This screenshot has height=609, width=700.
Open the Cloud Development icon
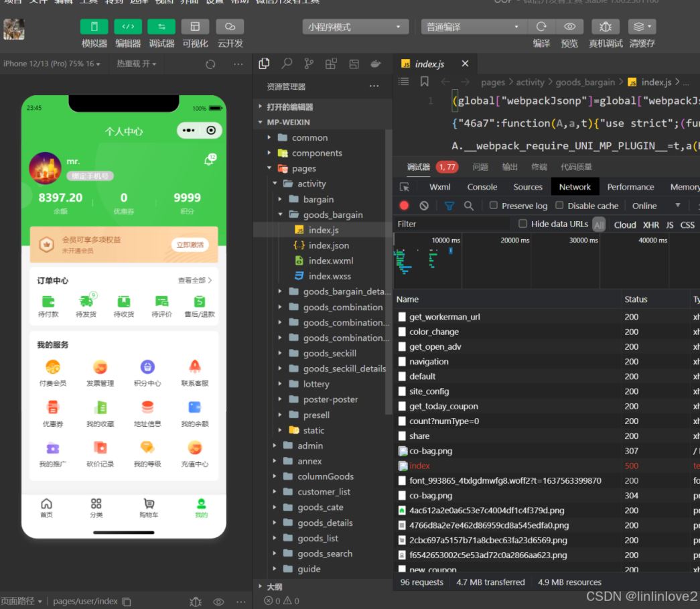(230, 27)
